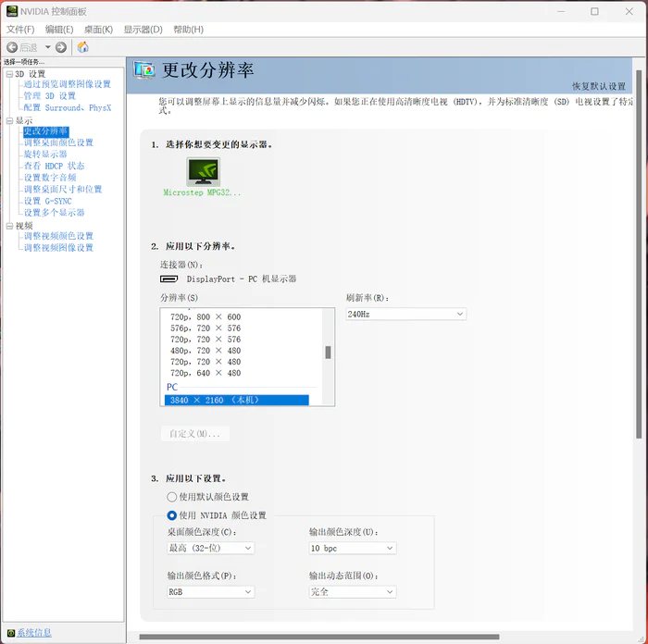648x644 pixels.
Task: Open the 输出颜色格式 RGB dropdown
Action: click(x=211, y=592)
